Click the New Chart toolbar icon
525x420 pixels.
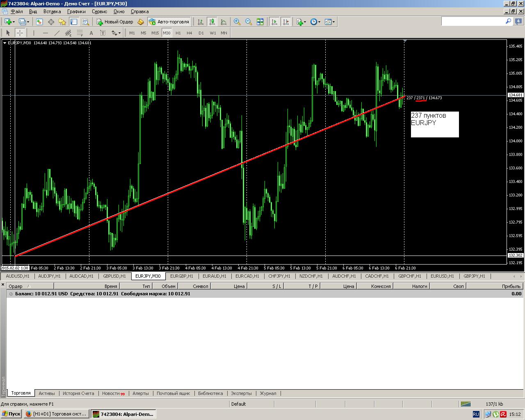8,22
